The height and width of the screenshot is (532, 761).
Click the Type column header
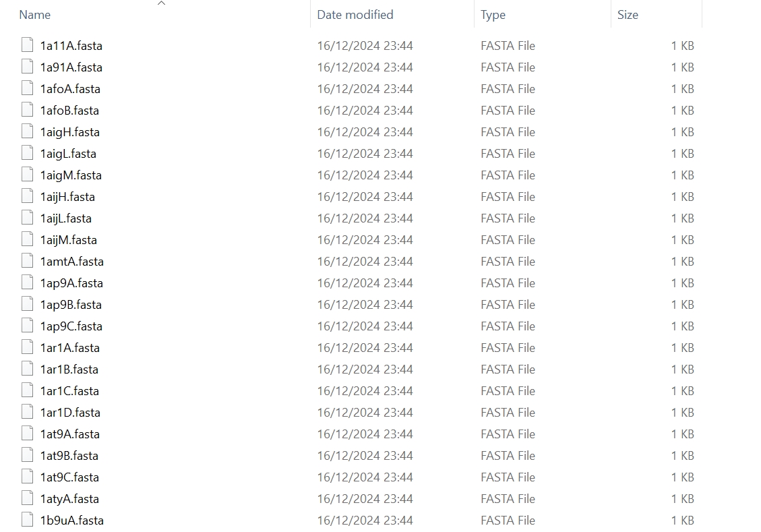(493, 15)
